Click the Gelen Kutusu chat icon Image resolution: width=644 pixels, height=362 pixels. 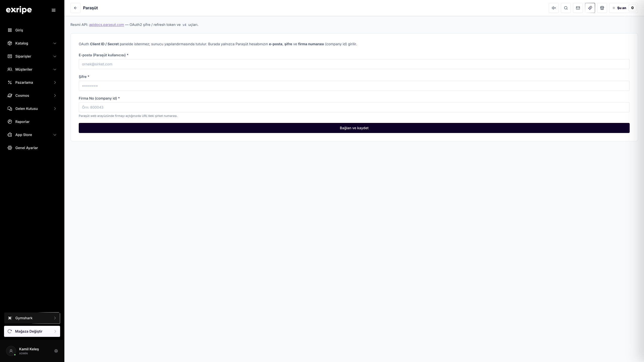coord(10,109)
